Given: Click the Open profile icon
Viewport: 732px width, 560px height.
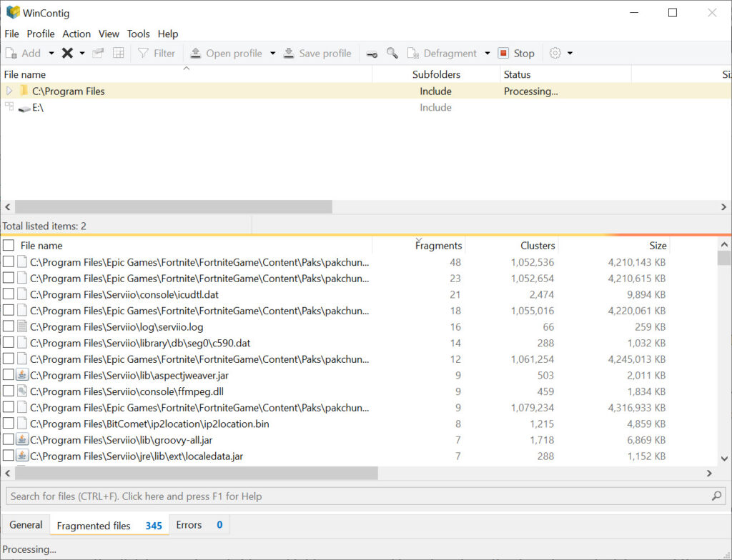Looking at the screenshot, I should pyautogui.click(x=196, y=53).
